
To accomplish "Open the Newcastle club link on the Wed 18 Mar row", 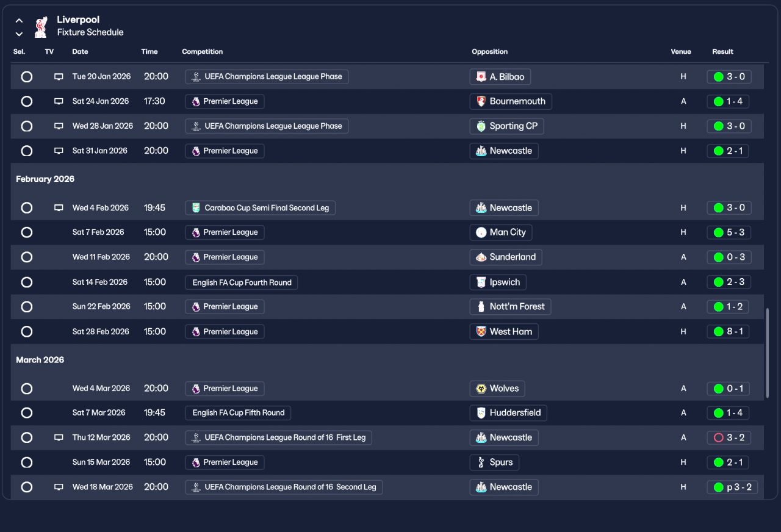I will pos(504,487).
